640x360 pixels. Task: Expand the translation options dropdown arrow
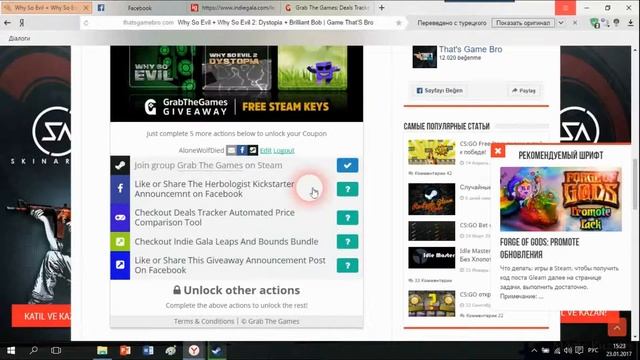[x=561, y=23]
